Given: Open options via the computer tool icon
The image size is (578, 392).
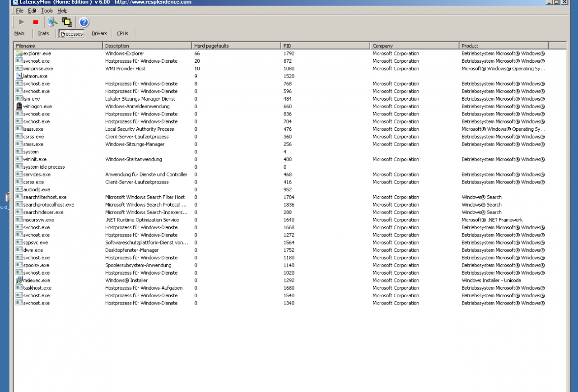Looking at the screenshot, I should tap(53, 22).
